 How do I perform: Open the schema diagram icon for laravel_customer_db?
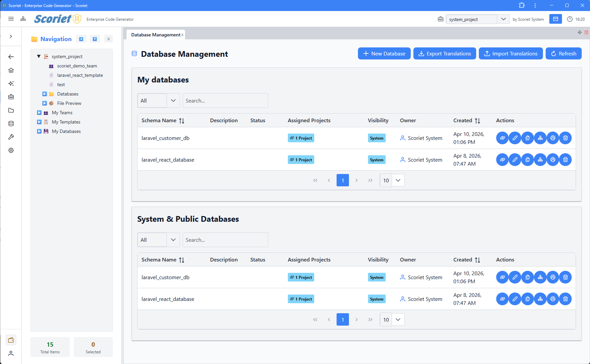pyautogui.click(x=540, y=138)
